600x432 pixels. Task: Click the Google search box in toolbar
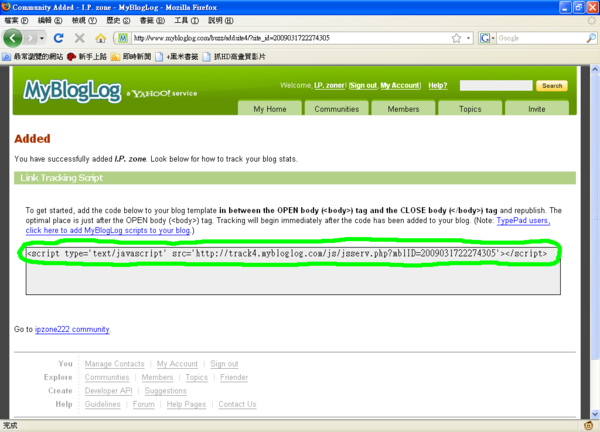(541, 38)
